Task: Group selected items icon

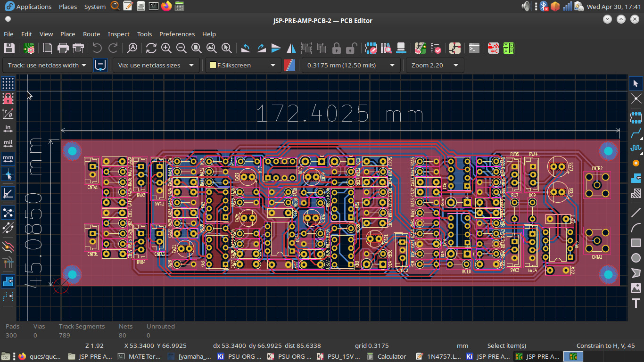Action: [306, 48]
